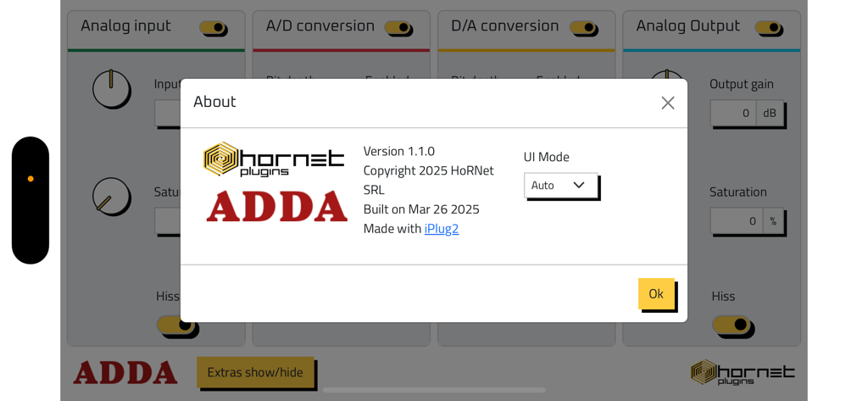This screenshot has width=868, height=401.
Task: Click the red ADDA logo in About dialog
Action: [277, 206]
